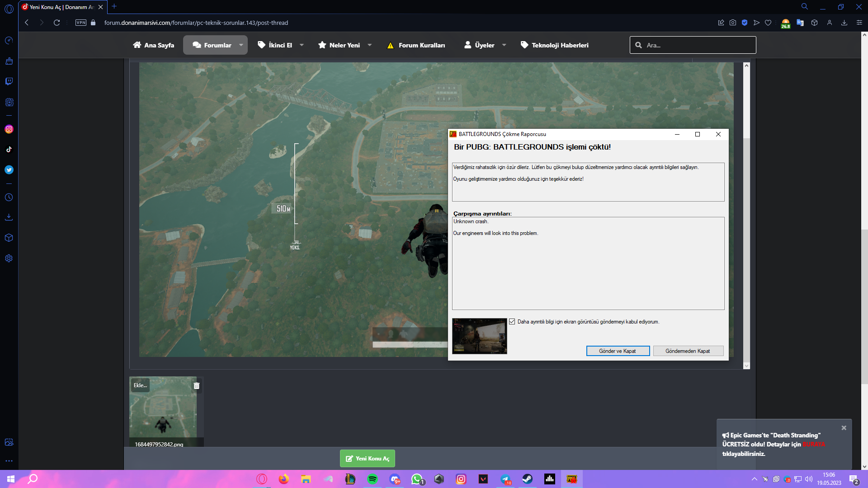The width and height of the screenshot is (868, 488).
Task: Toggle the VPN badge in address bar
Action: (x=81, y=23)
